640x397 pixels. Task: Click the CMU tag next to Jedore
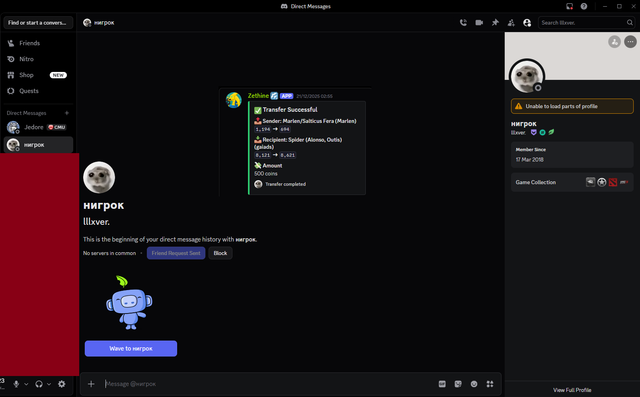point(57,127)
